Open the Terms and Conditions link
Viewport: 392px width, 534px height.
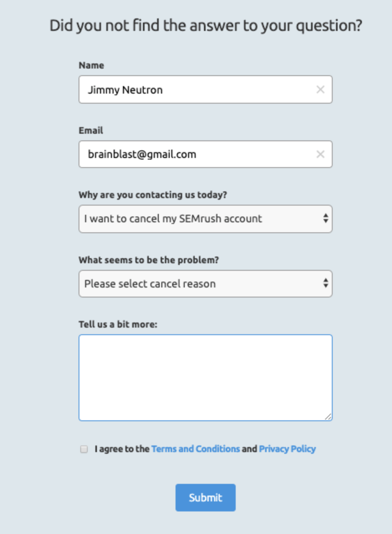(x=196, y=449)
